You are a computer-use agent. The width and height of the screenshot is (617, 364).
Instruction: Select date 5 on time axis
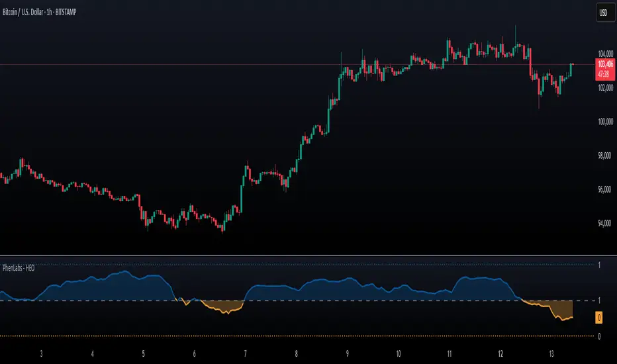click(x=143, y=354)
